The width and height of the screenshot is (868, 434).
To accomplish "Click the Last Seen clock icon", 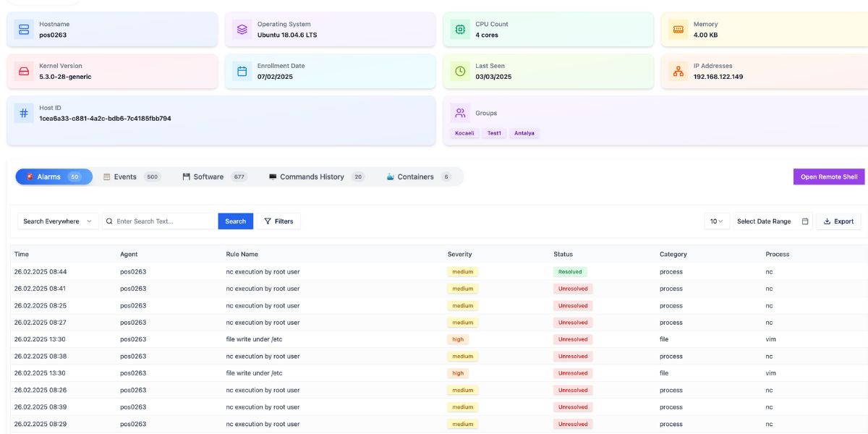I will tap(460, 72).
